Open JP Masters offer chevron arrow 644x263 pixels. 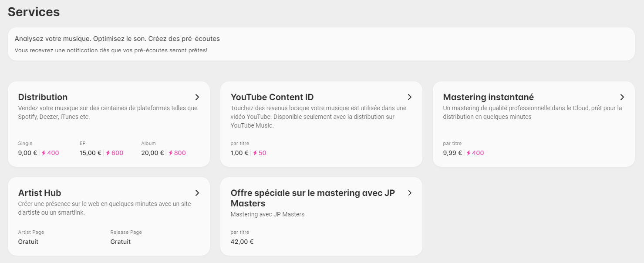click(410, 193)
